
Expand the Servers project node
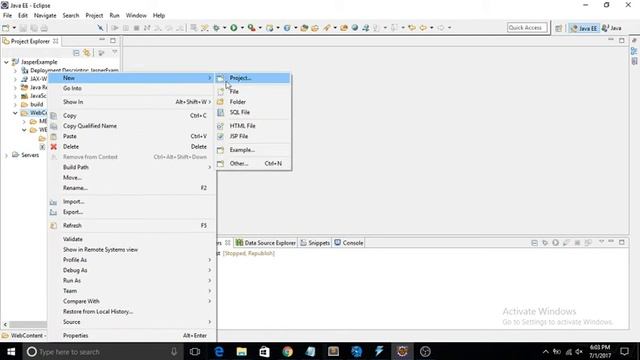[x=6, y=155]
